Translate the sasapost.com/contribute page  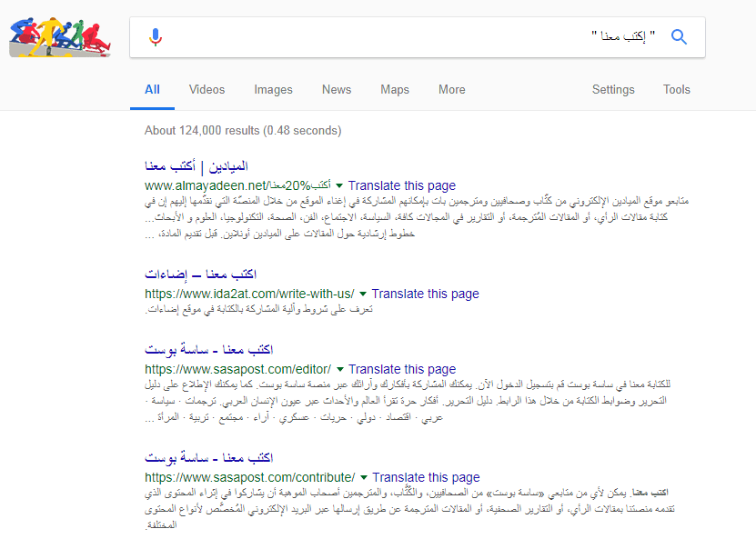(426, 477)
